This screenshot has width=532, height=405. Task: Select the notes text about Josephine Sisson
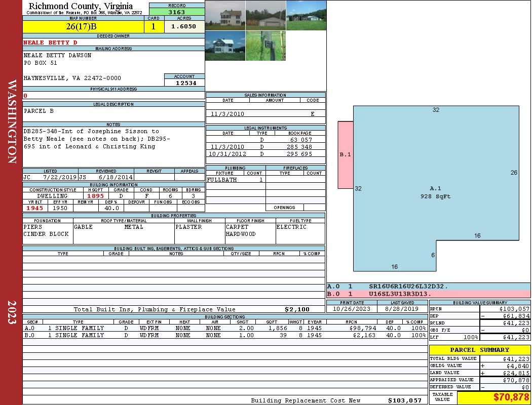click(x=97, y=139)
